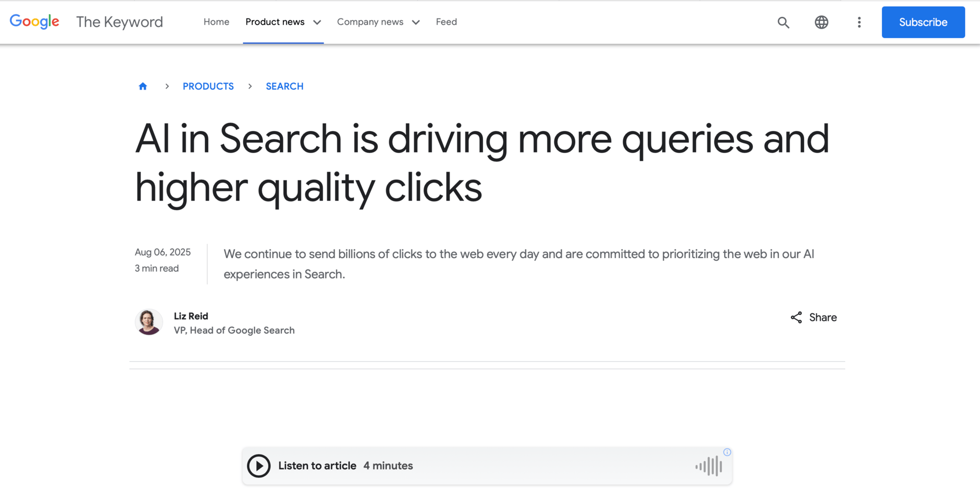This screenshot has height=500, width=980.
Task: Click the blue Subscribe button
Action: pos(923,22)
